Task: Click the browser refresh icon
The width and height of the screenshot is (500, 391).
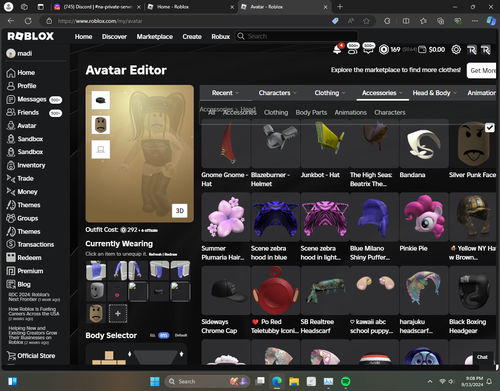Action: (x=28, y=21)
